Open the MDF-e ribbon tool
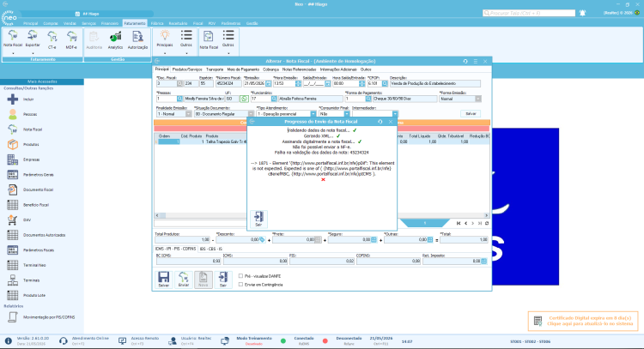644x349 pixels. [71, 39]
